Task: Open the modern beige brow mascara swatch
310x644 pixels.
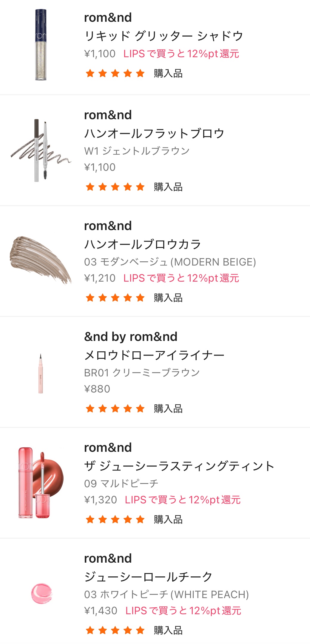Action: click(x=41, y=260)
